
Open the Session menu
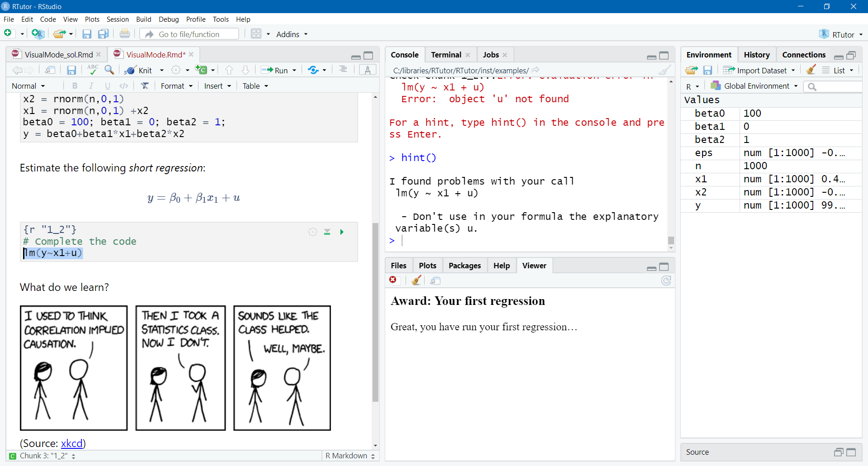pyautogui.click(x=118, y=19)
